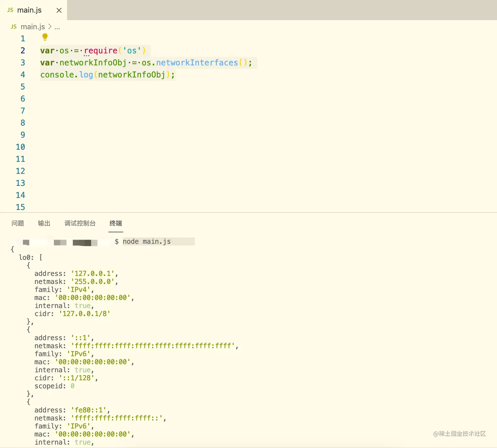Viewport: 497px width, 448px height.
Task: Click the address '127.0.0.1' value
Action: pyautogui.click(x=93, y=273)
